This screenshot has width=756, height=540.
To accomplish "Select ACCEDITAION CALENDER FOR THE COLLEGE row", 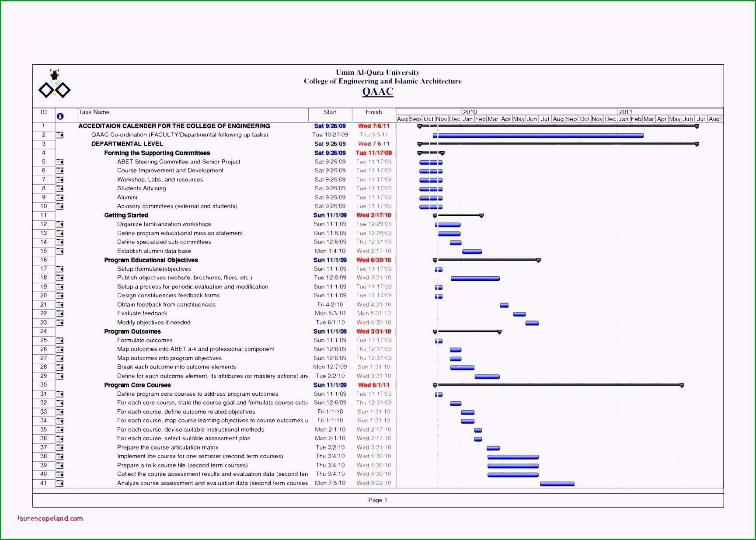I will pyautogui.click(x=174, y=126).
